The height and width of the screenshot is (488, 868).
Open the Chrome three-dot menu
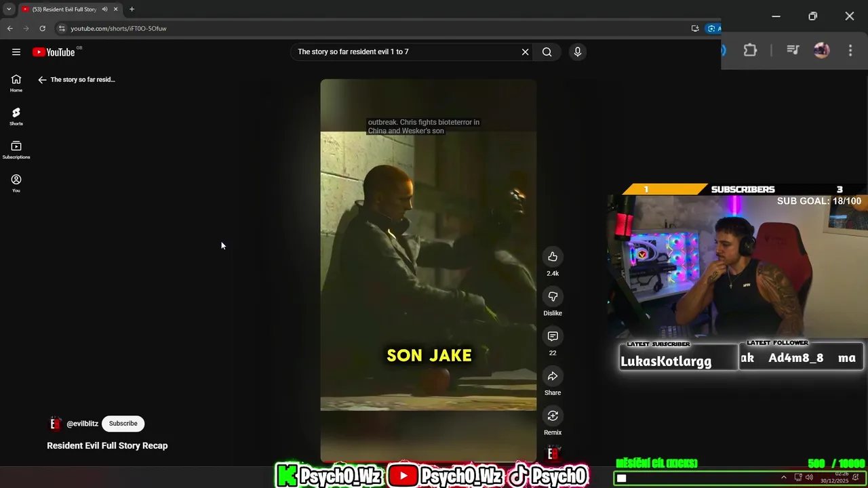point(850,50)
